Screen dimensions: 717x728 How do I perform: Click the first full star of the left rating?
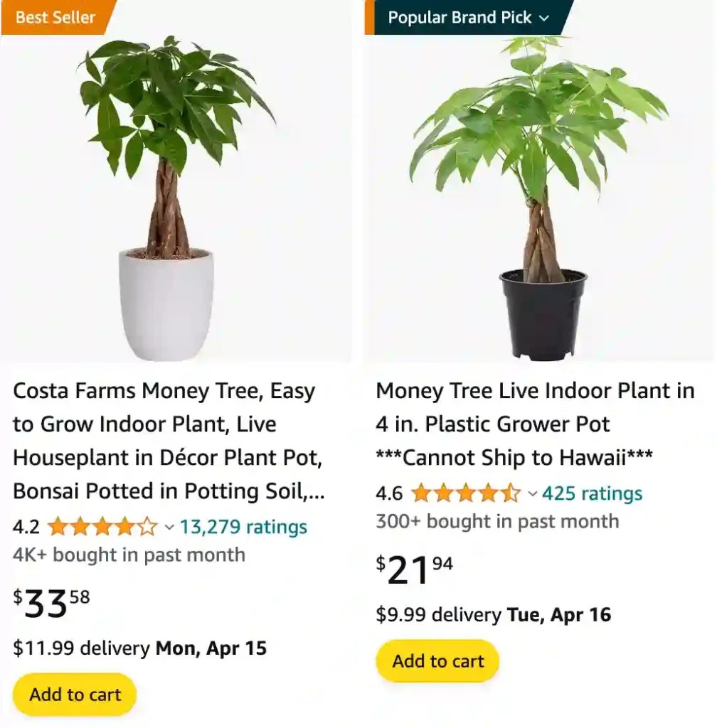tap(56, 527)
